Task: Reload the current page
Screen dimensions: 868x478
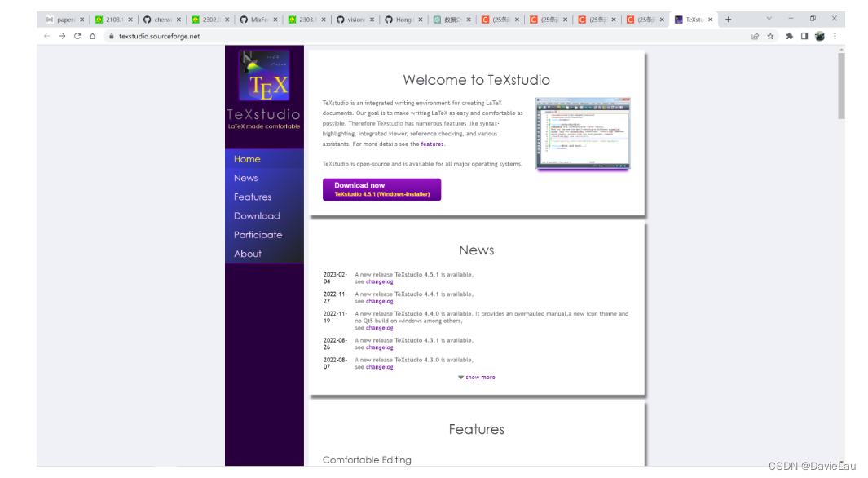Action: tap(77, 36)
